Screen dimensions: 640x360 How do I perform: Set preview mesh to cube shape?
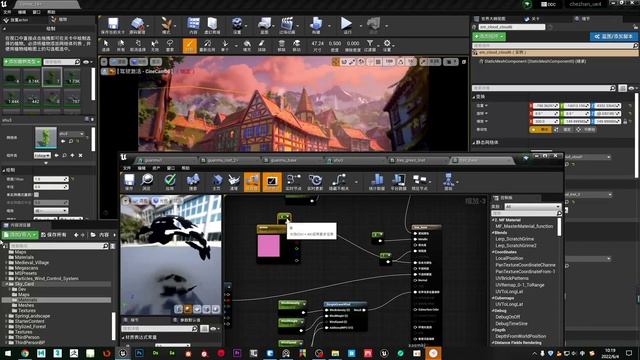tap(206, 309)
